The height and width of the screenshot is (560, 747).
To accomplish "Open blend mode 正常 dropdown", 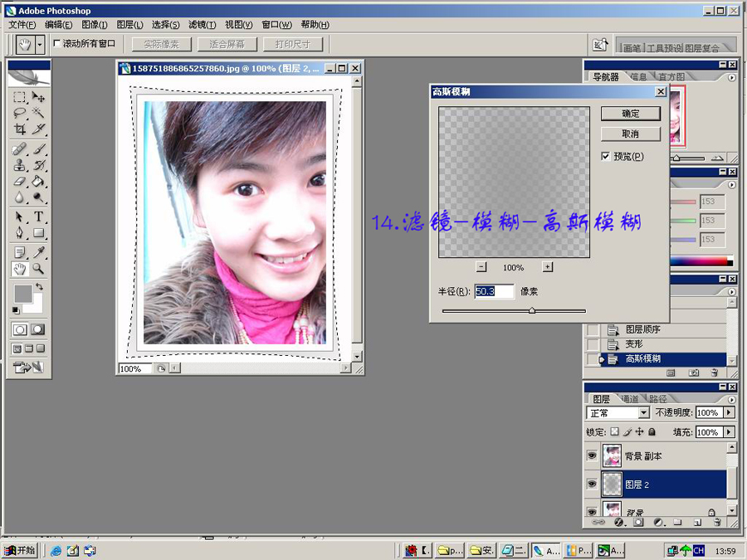I will pyautogui.click(x=643, y=412).
